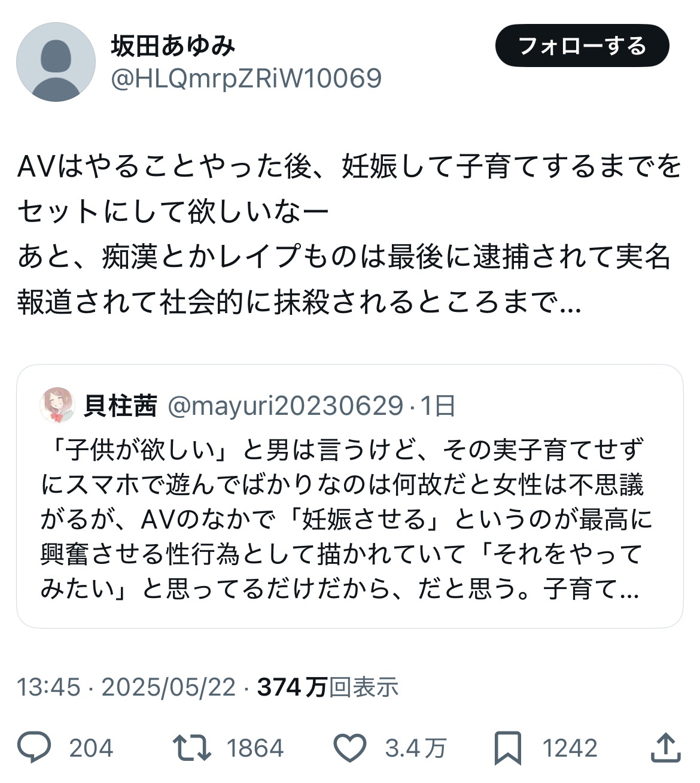Image resolution: width=700 pixels, height=783 pixels.
Task: Open the 坂田あゆみ display name
Action: point(173,46)
